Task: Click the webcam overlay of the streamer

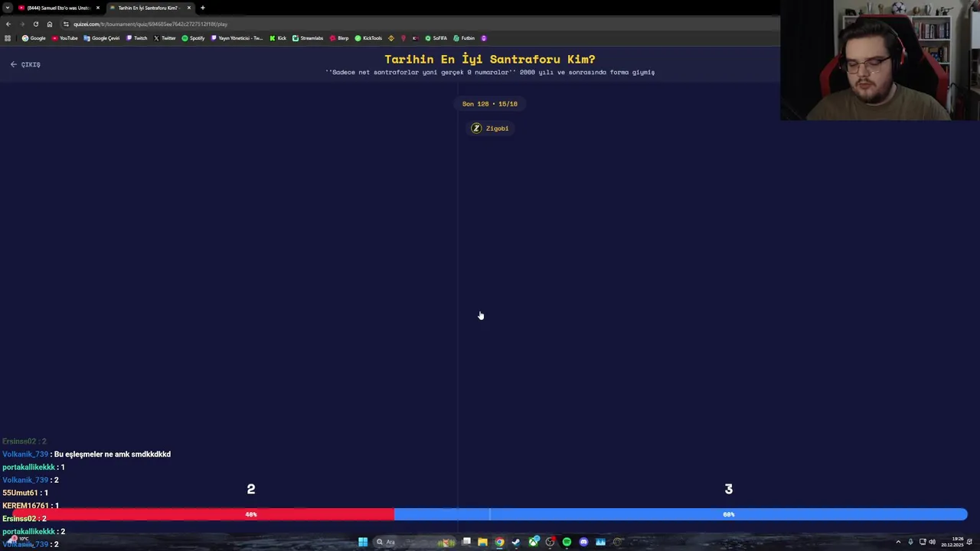Action: [x=880, y=60]
